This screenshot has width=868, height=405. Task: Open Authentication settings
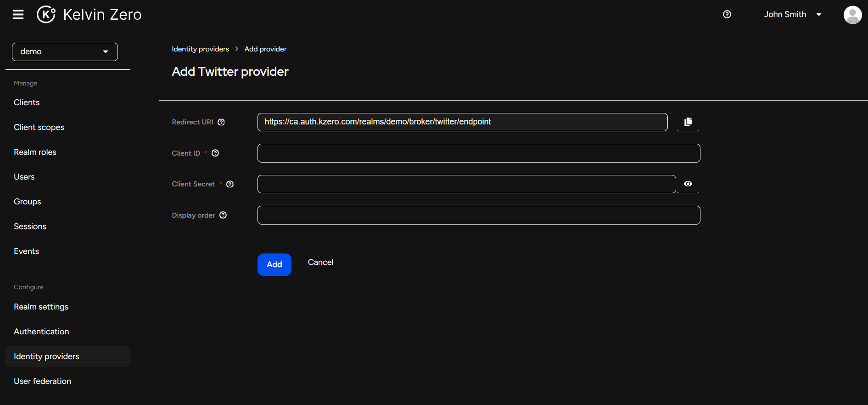41,332
